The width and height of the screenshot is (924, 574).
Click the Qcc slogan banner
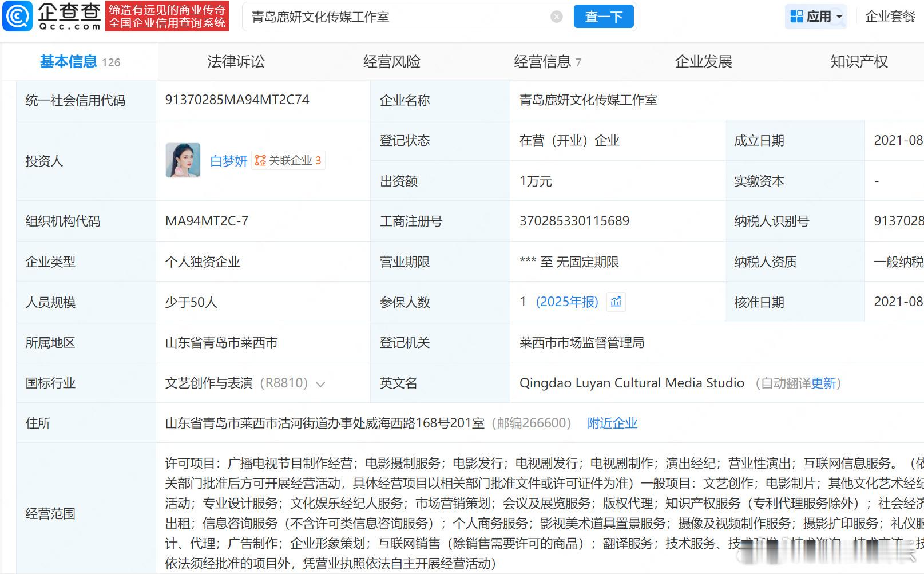(x=167, y=16)
